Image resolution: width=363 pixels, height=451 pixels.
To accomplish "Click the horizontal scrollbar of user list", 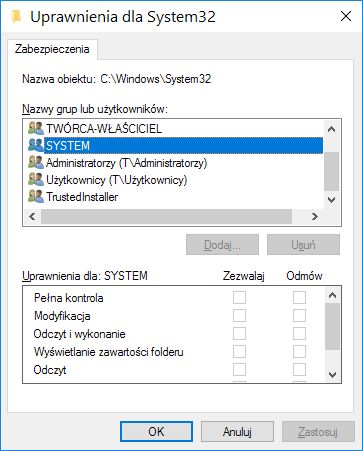I will click(x=166, y=217).
